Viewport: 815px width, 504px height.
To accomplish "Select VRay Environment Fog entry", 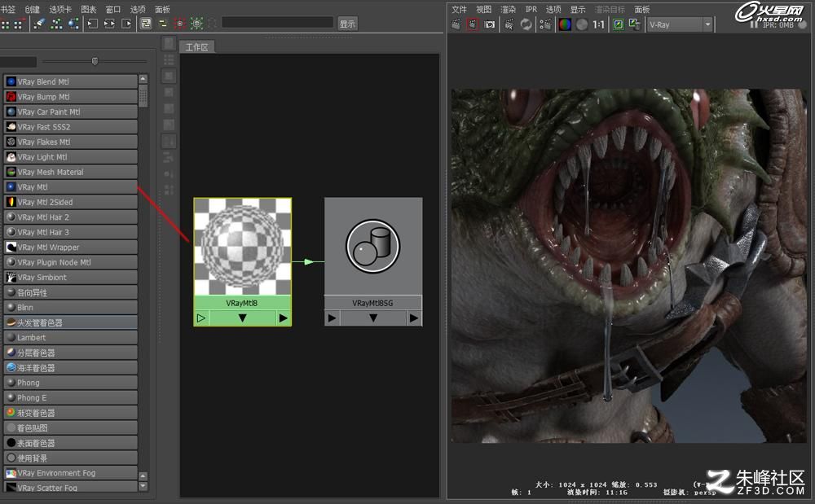I will [71, 473].
